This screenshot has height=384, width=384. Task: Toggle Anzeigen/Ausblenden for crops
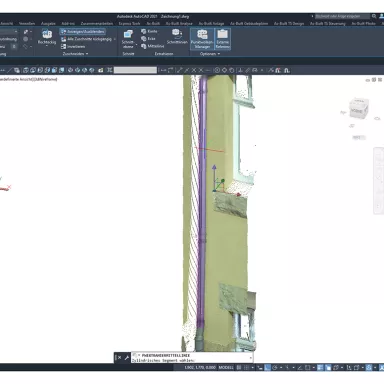point(83,32)
